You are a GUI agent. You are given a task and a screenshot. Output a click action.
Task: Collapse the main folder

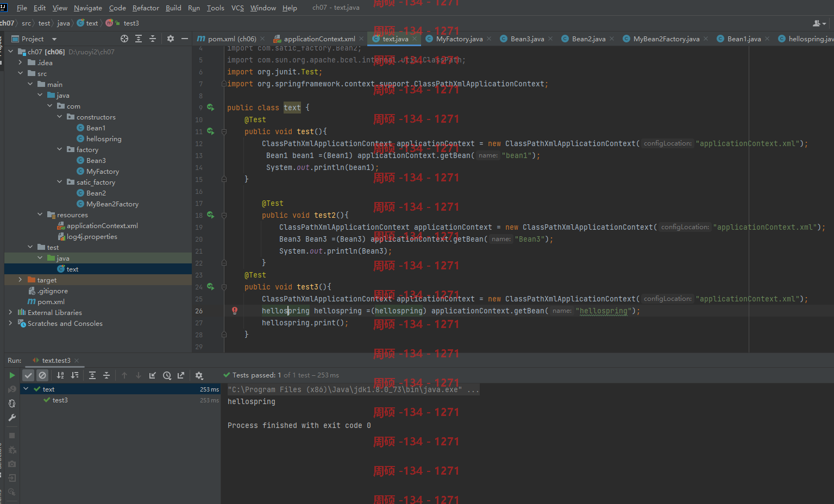pyautogui.click(x=30, y=84)
